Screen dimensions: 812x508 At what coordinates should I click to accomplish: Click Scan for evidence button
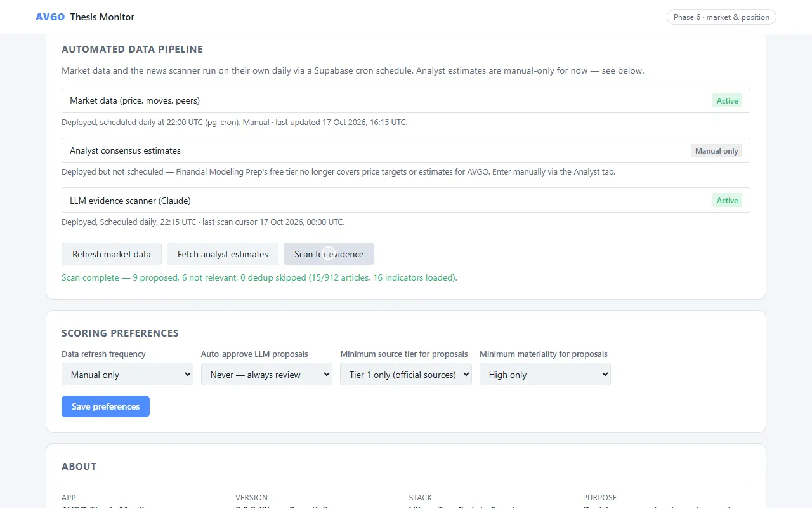pyautogui.click(x=329, y=254)
